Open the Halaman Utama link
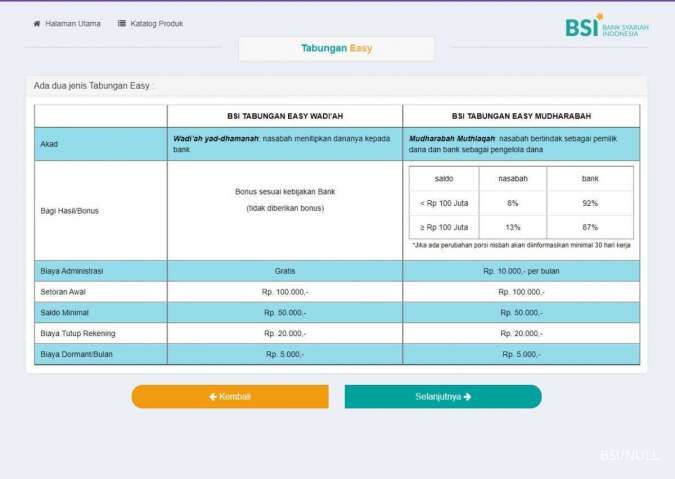Viewport: 675px width, 479px height. [x=73, y=24]
